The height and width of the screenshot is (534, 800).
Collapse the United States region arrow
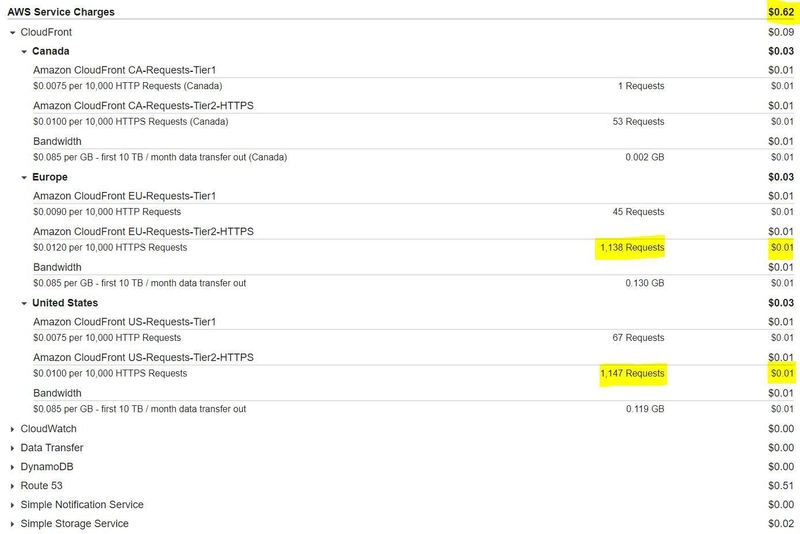tap(23, 303)
